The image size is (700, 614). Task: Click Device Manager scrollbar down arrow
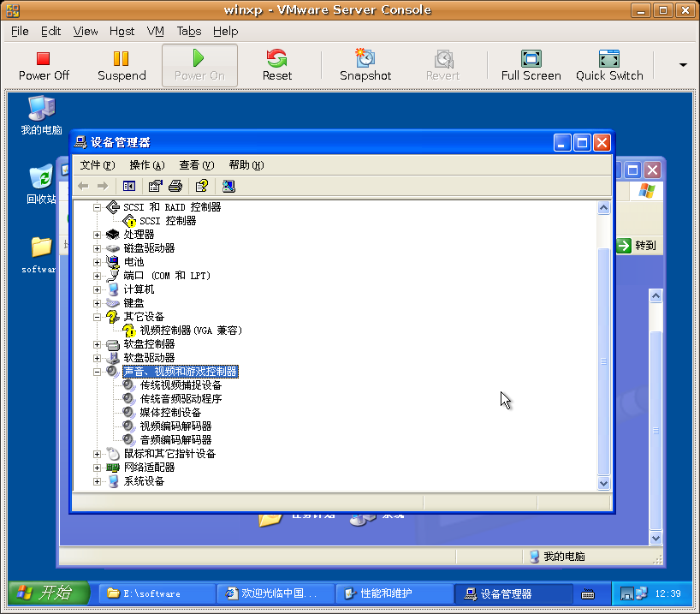(603, 484)
